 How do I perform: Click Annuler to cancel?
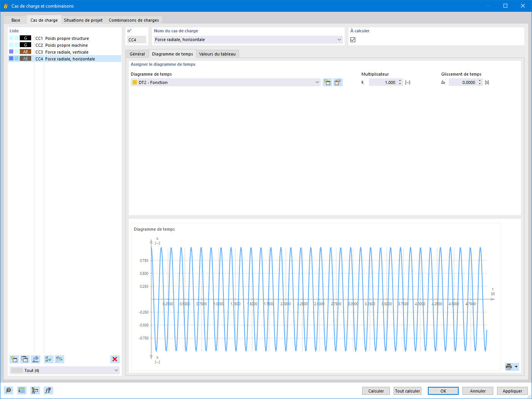point(478,391)
